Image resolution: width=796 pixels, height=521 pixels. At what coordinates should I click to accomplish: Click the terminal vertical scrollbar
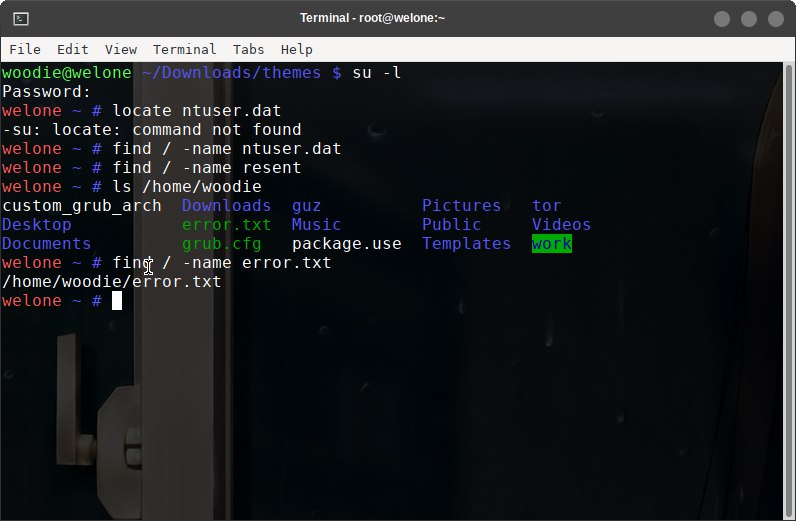pos(788,291)
